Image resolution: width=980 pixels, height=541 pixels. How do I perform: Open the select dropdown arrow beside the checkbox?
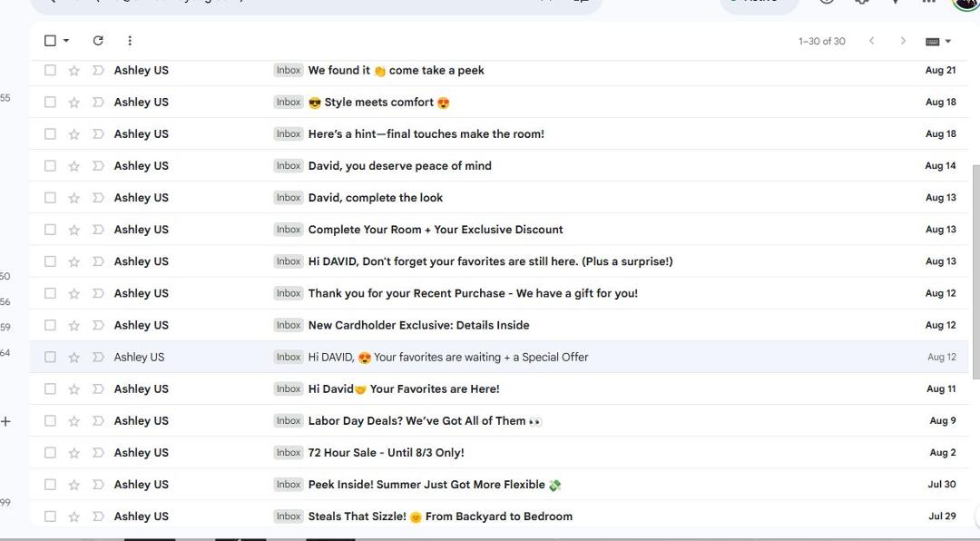coord(66,41)
